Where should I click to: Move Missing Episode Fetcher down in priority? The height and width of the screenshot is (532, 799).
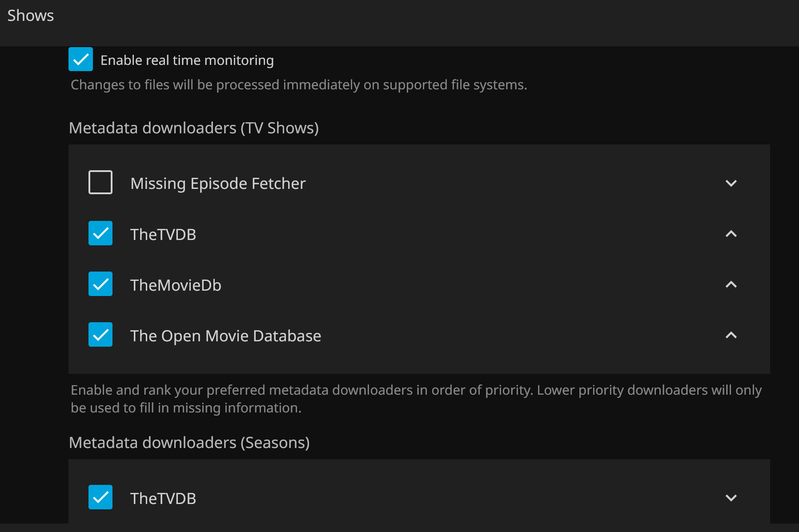[x=731, y=183]
